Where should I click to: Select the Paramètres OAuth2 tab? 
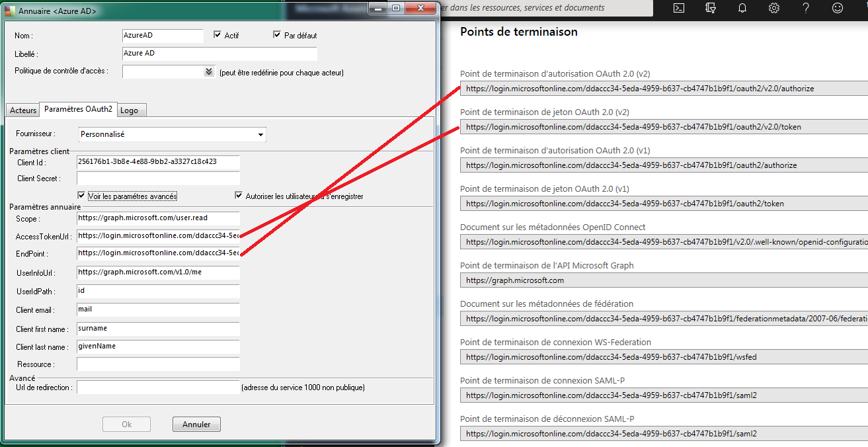click(x=79, y=109)
